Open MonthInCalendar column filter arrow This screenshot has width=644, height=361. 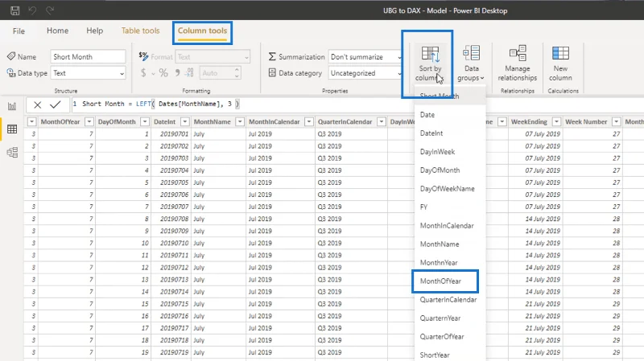point(309,122)
